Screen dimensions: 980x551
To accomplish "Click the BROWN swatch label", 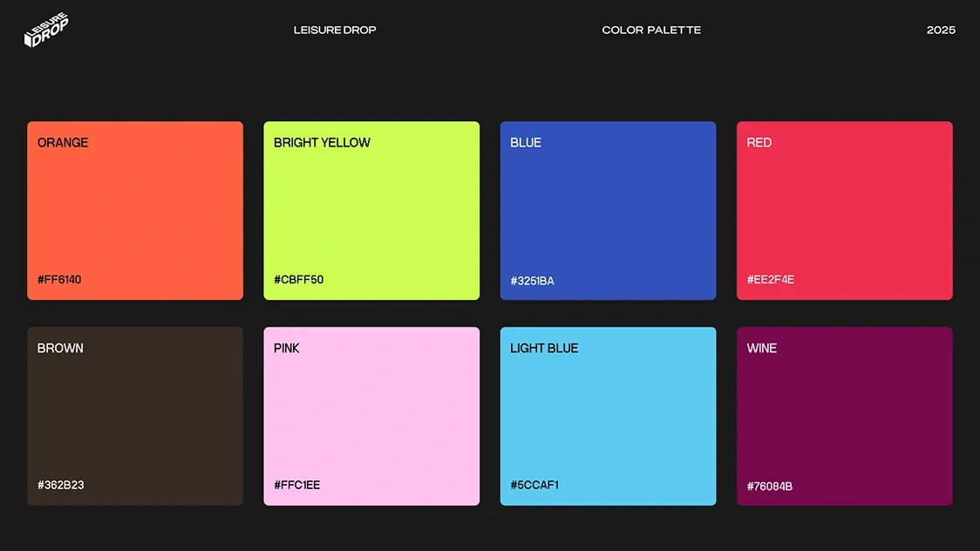I will coord(60,348).
